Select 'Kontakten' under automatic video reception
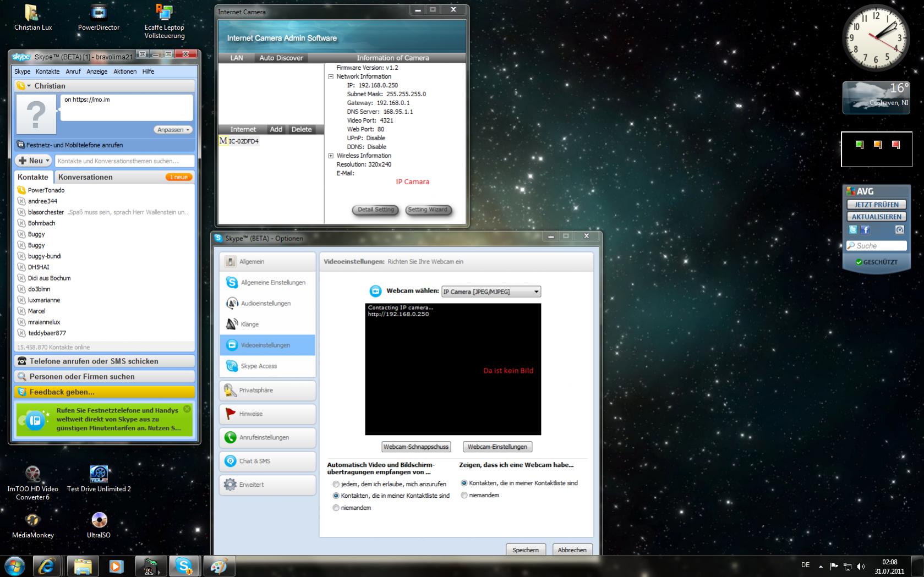The width and height of the screenshot is (924, 577). (336, 496)
